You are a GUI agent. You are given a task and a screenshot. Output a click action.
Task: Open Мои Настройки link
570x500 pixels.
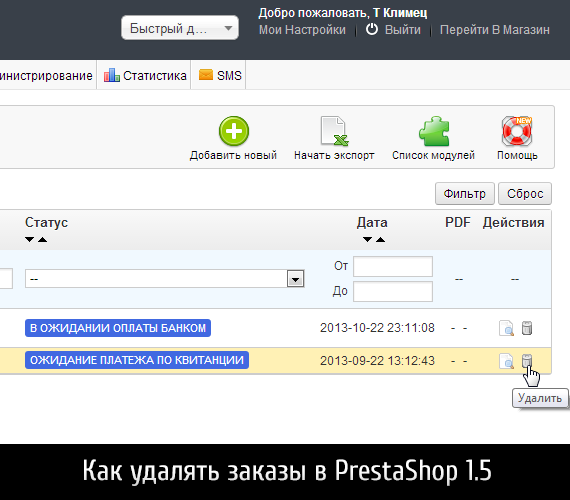tap(302, 30)
